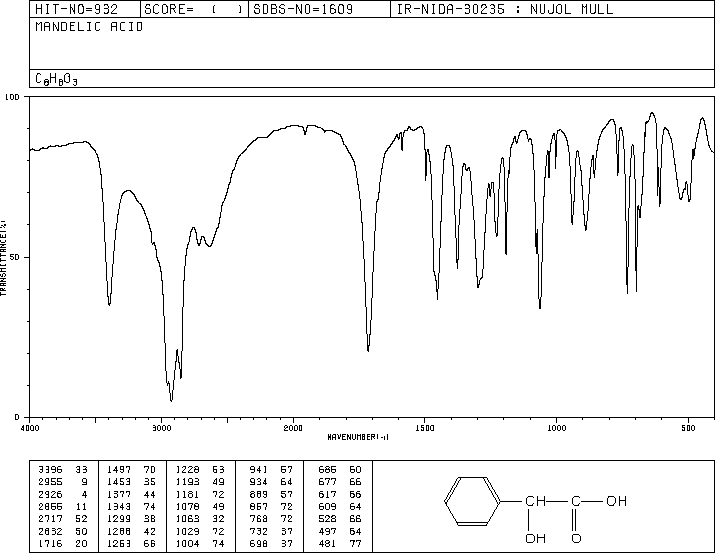This screenshot has height=553, width=715.
Task: Click the 1500 wavenumber axis label
Action: (x=425, y=428)
